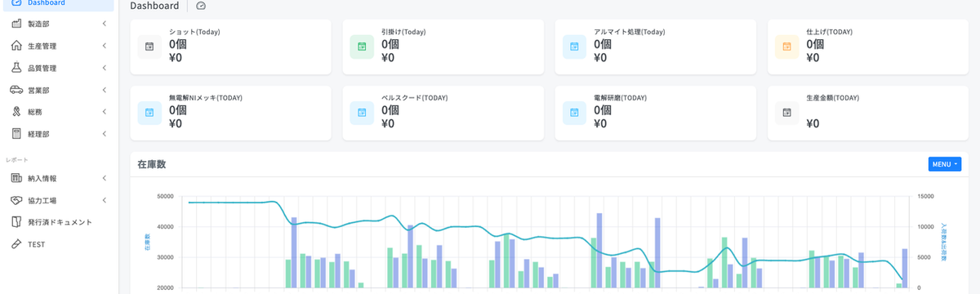
Task: Click the orange 仕上げ(TODAY) card icon
Action: 786,47
